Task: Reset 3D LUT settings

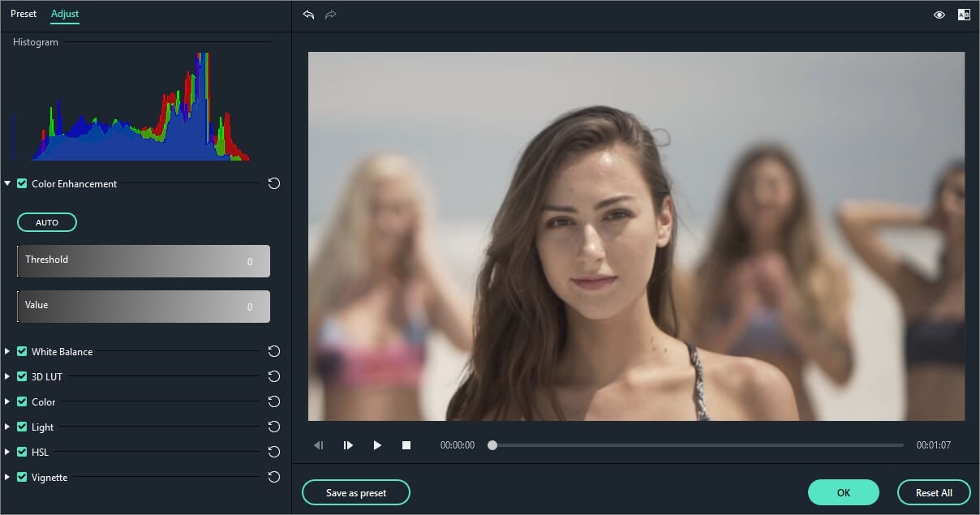Action: (274, 376)
